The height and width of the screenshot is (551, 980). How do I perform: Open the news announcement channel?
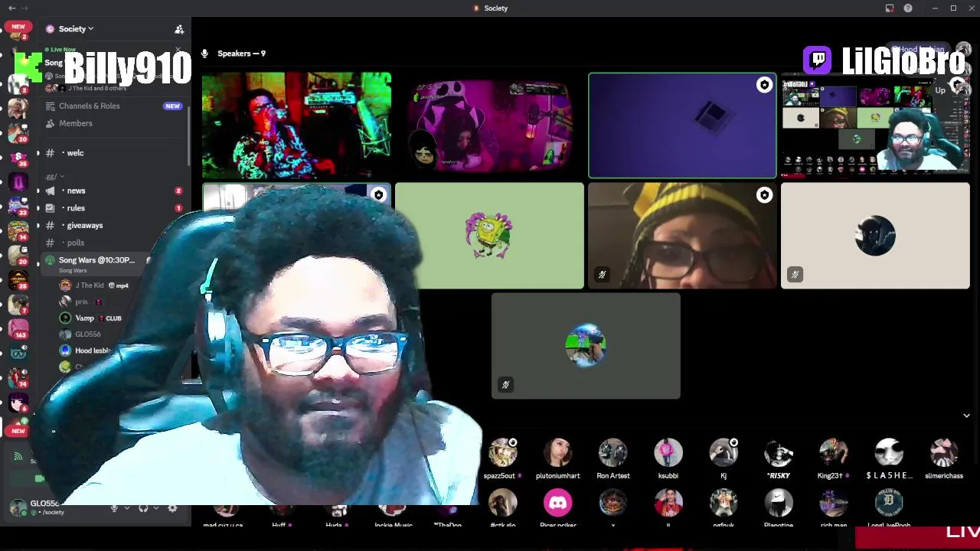[76, 191]
